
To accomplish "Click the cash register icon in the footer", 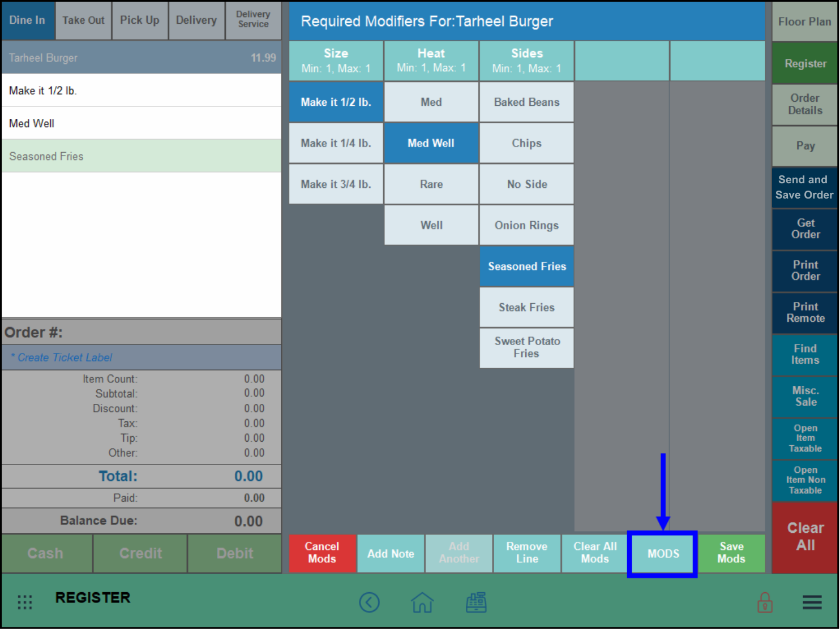I will 476,602.
